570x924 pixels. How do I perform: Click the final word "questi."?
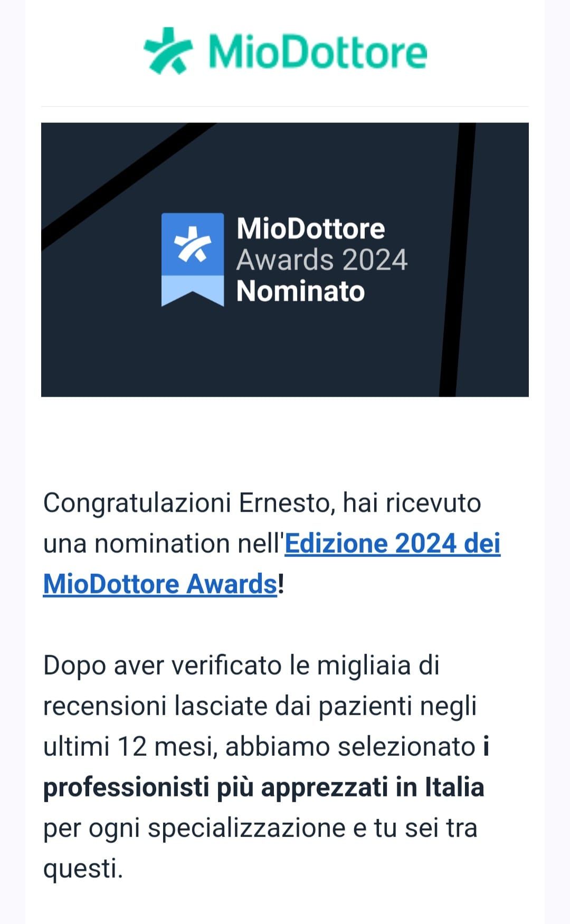pos(83,869)
